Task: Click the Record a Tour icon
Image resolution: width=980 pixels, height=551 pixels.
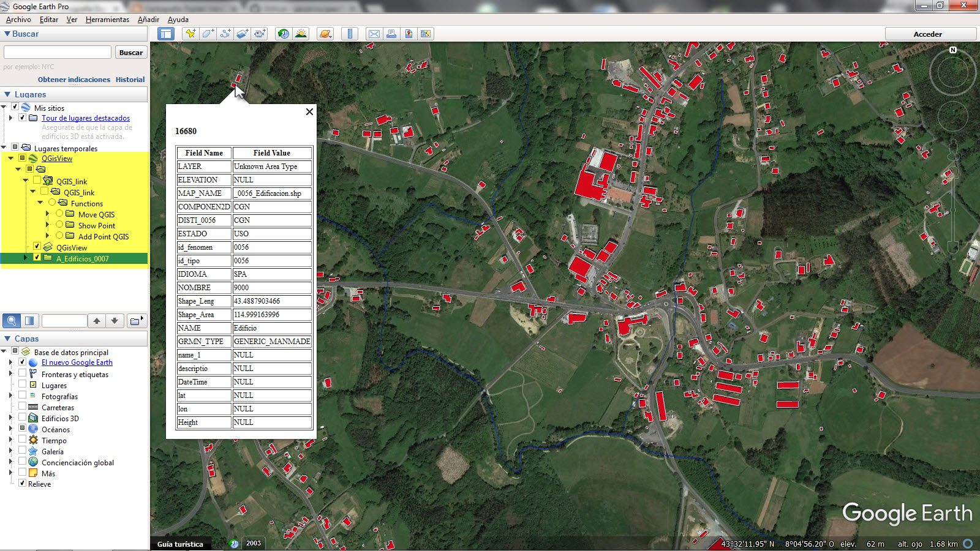Action: point(259,34)
